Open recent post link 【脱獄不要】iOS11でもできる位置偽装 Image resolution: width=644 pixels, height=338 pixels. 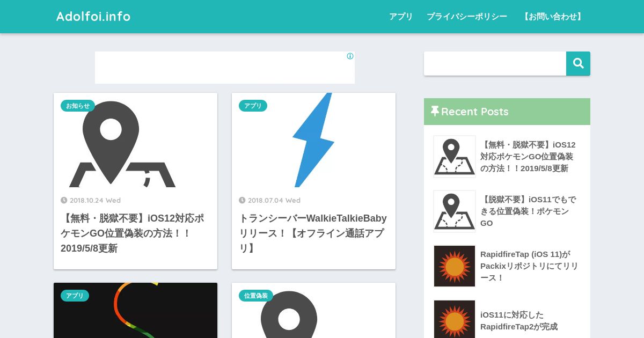(528, 211)
